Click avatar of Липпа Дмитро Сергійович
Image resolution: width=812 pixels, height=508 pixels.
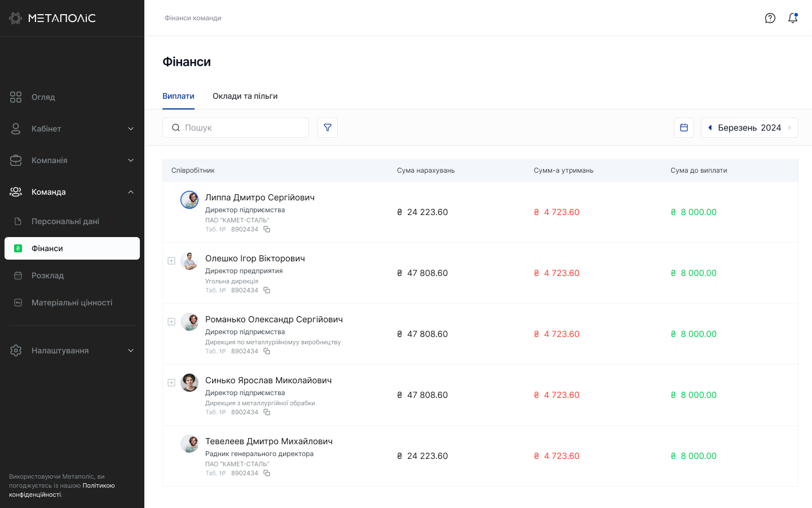(189, 200)
